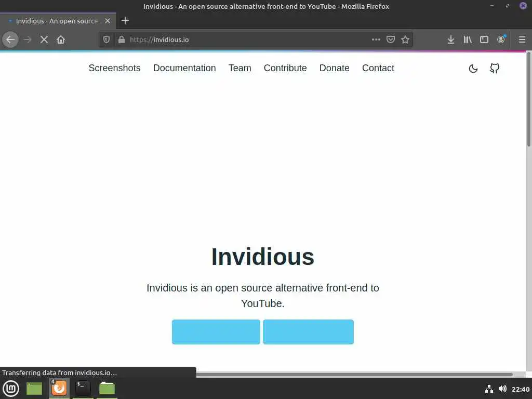Viewport: 532px width, 399px height.
Task: Open the Invidious GitHub repository icon
Action: coord(495,68)
